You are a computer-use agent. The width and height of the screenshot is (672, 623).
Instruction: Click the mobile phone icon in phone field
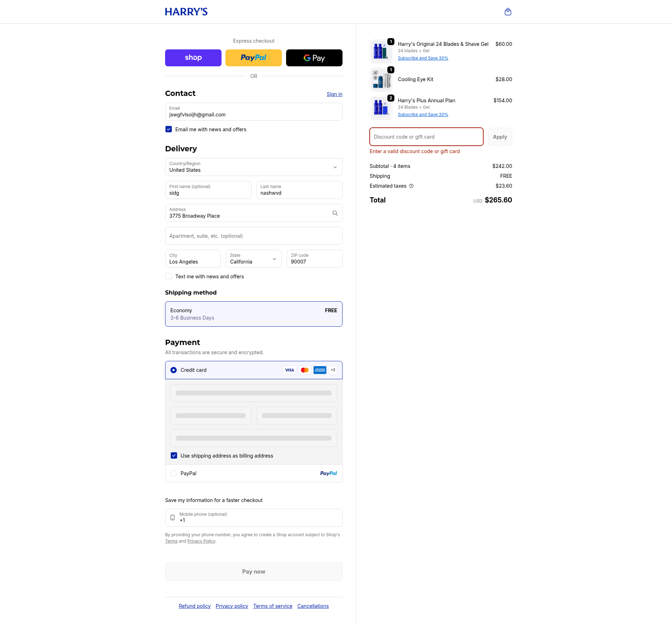tap(172, 518)
